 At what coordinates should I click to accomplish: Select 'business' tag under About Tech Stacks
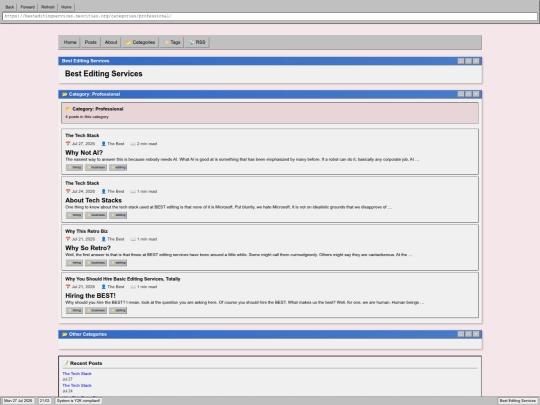pos(96,215)
